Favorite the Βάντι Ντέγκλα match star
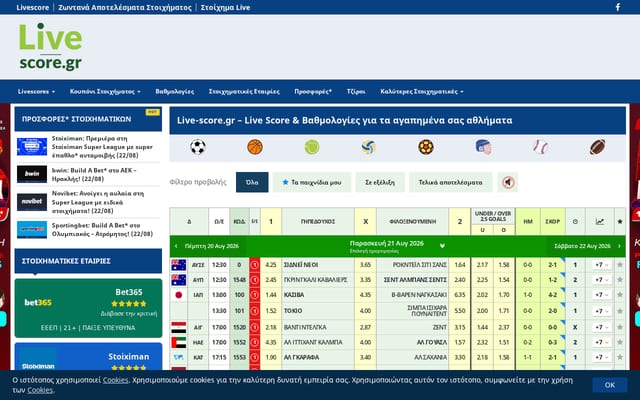Viewport: 640px width, 400px height. pos(620,327)
